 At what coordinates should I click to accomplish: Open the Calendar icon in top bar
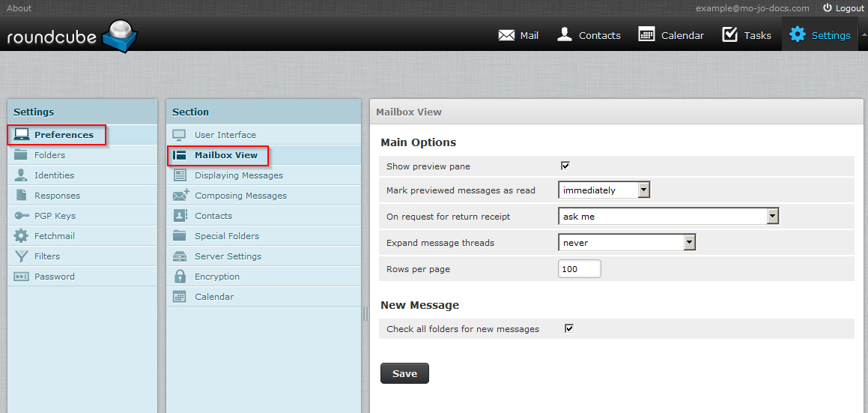646,34
